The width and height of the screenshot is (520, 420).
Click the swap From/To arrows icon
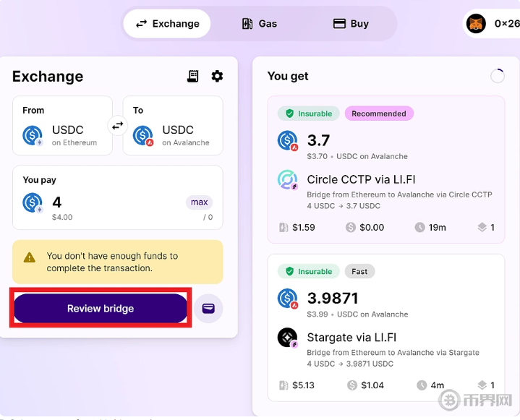tap(117, 126)
